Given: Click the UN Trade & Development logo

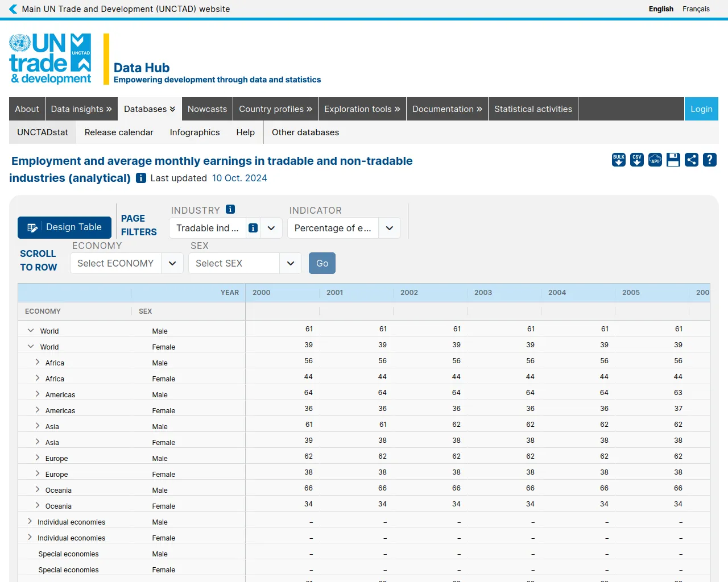Looking at the screenshot, I should pyautogui.click(x=50, y=59).
